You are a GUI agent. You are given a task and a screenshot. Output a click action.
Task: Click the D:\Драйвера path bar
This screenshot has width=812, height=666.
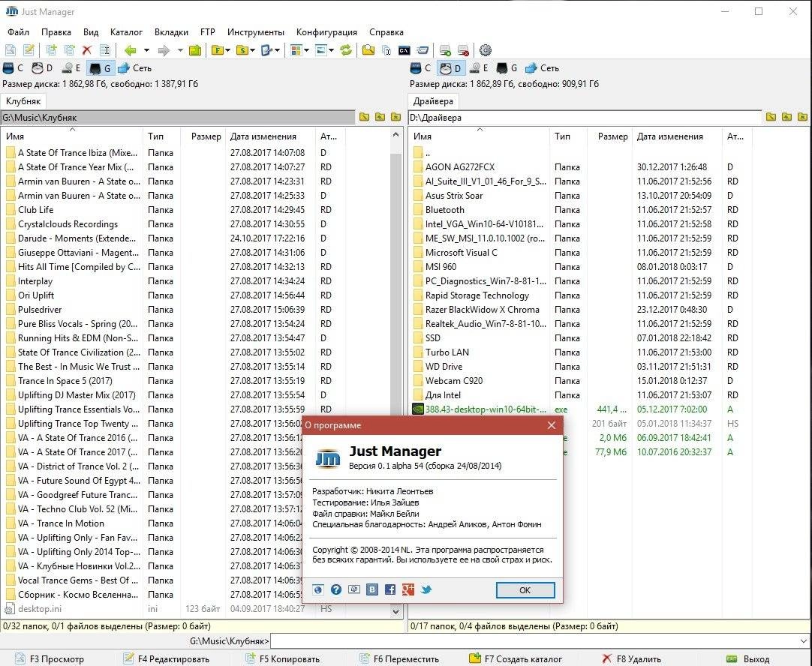click(x=585, y=118)
